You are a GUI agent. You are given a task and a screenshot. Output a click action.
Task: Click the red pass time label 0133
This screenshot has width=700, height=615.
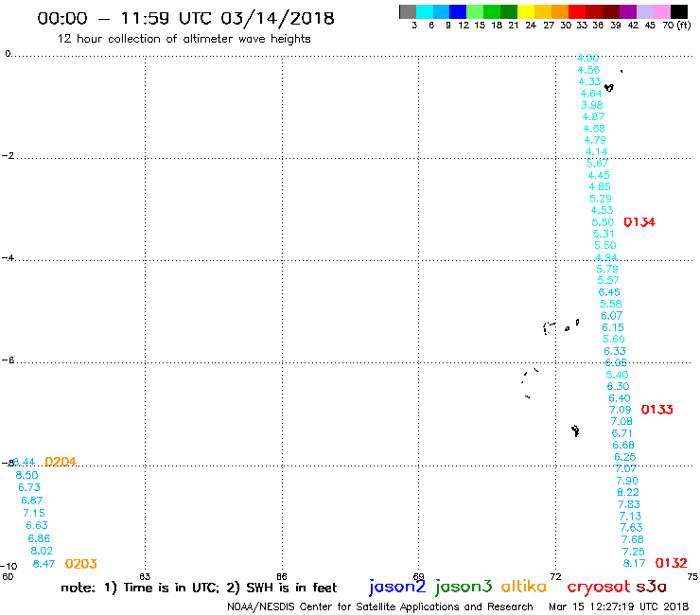tap(656, 410)
